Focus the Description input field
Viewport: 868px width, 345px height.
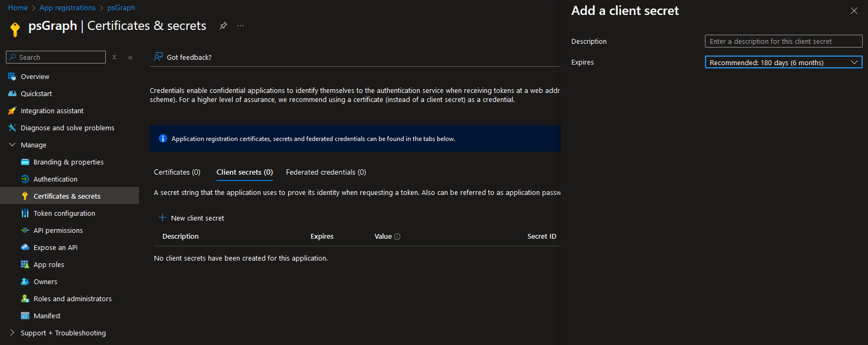[x=784, y=41]
